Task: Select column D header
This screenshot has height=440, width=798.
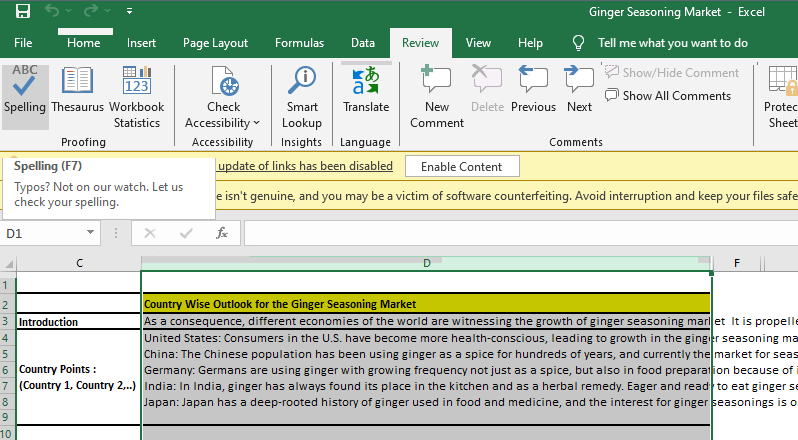Action: tap(426, 263)
